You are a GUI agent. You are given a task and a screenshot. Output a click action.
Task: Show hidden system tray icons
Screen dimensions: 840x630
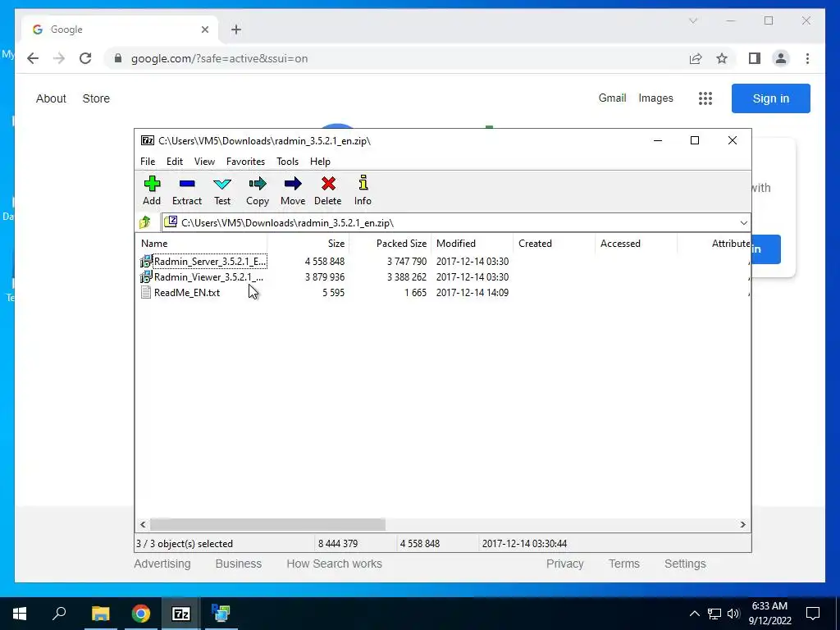[694, 614]
